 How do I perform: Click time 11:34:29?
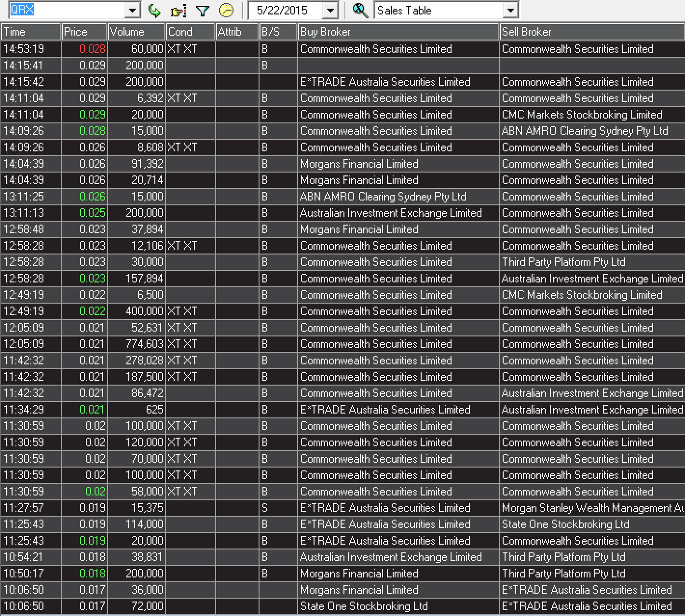tap(31, 410)
